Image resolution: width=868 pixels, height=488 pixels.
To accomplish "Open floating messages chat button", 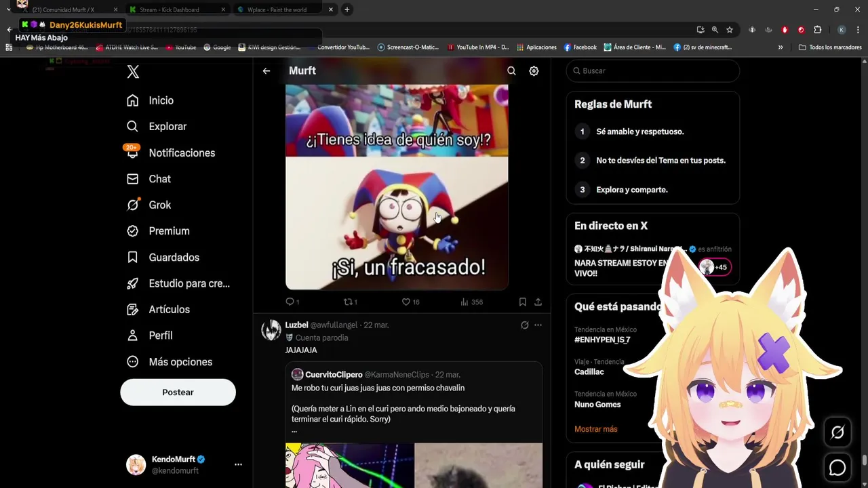I will 837,468.
